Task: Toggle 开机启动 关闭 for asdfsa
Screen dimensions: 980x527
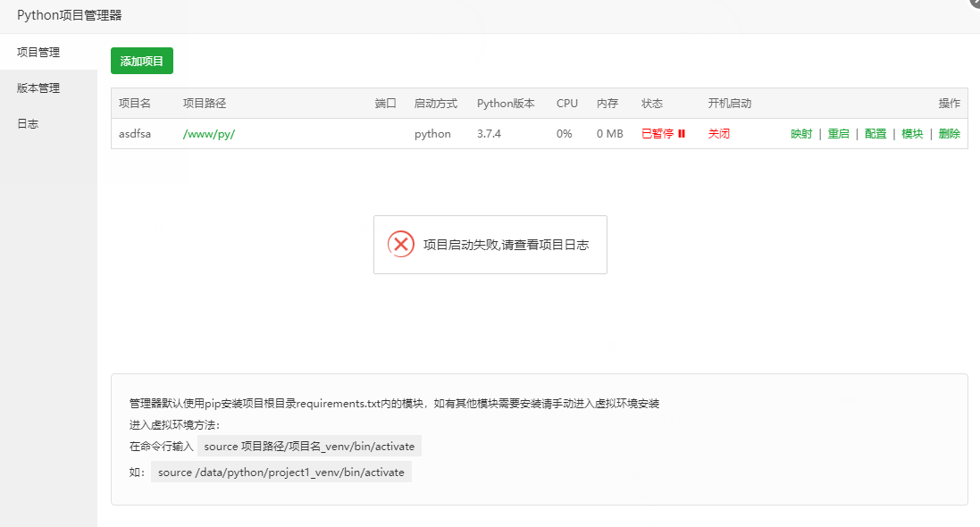Action: pos(719,134)
